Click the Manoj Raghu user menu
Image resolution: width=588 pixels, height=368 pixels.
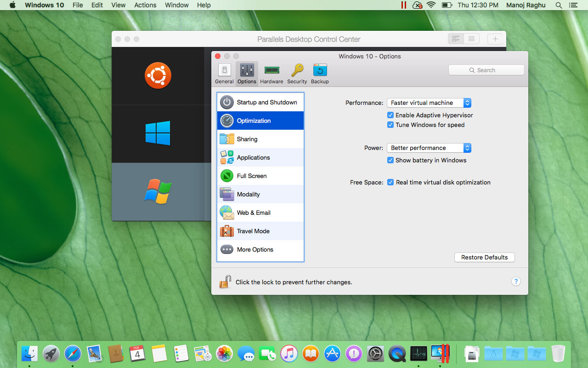point(526,5)
